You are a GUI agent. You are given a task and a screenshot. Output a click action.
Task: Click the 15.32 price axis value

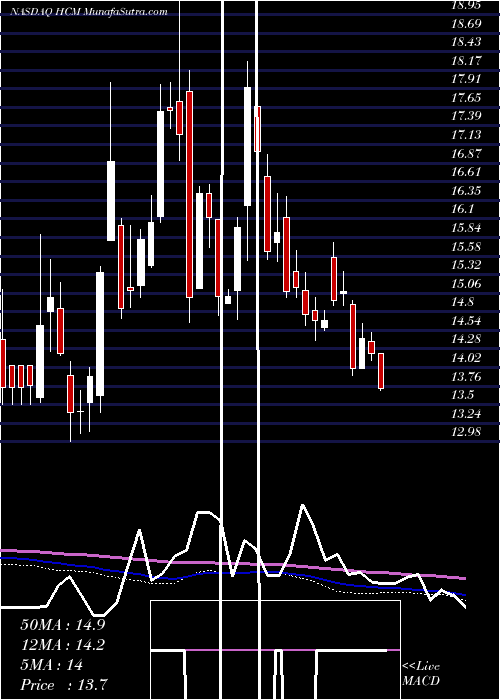coord(466,265)
